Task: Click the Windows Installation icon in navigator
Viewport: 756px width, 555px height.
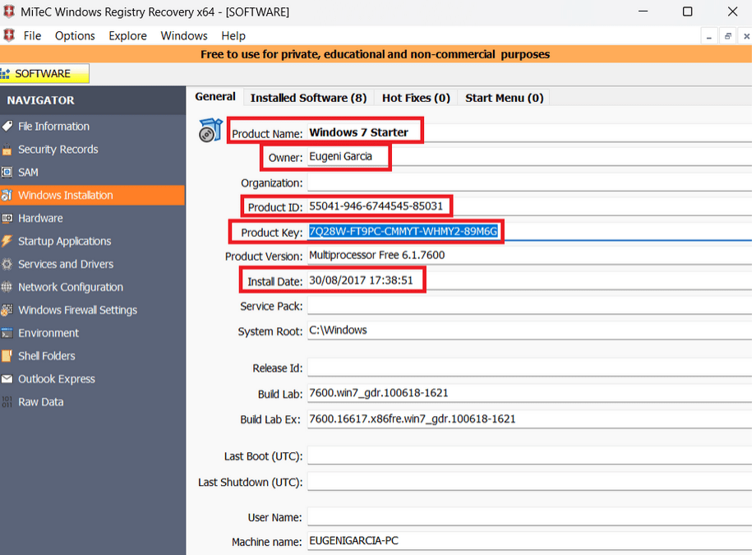Action: pos(7,196)
